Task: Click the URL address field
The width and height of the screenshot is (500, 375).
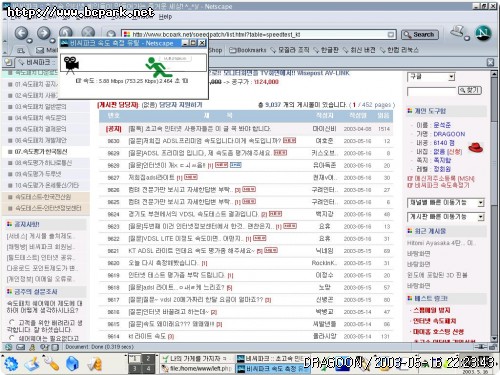Action: [258, 34]
